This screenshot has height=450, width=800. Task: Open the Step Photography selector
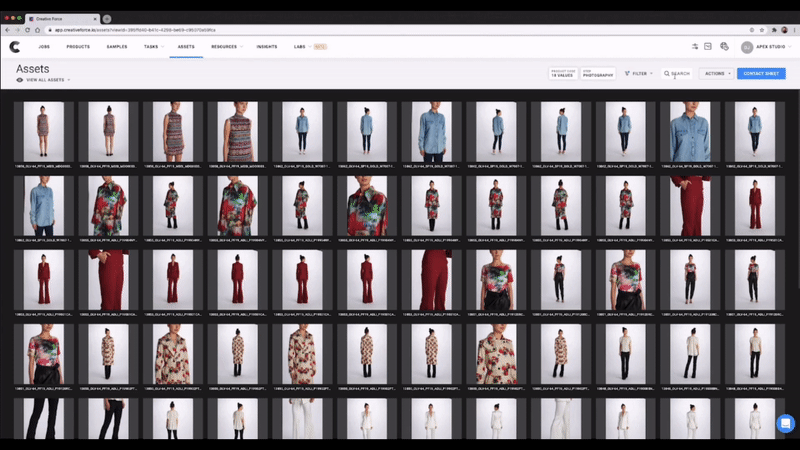point(598,73)
